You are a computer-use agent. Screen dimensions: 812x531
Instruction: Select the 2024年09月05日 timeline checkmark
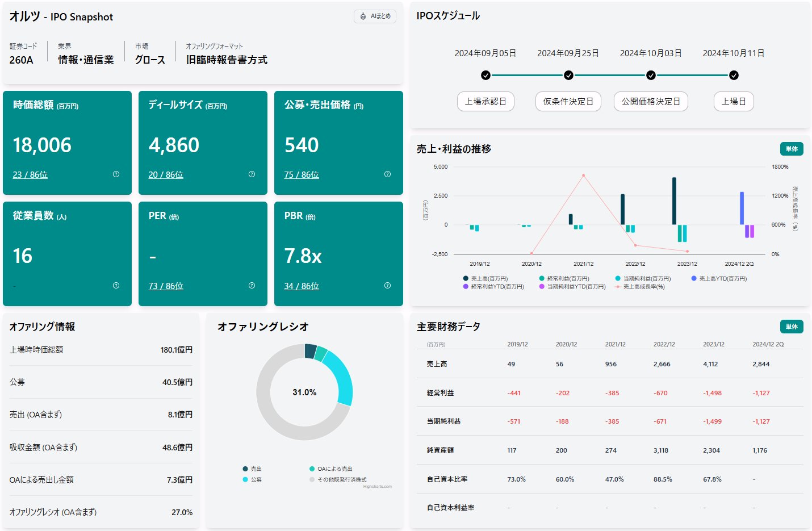pyautogui.click(x=485, y=75)
